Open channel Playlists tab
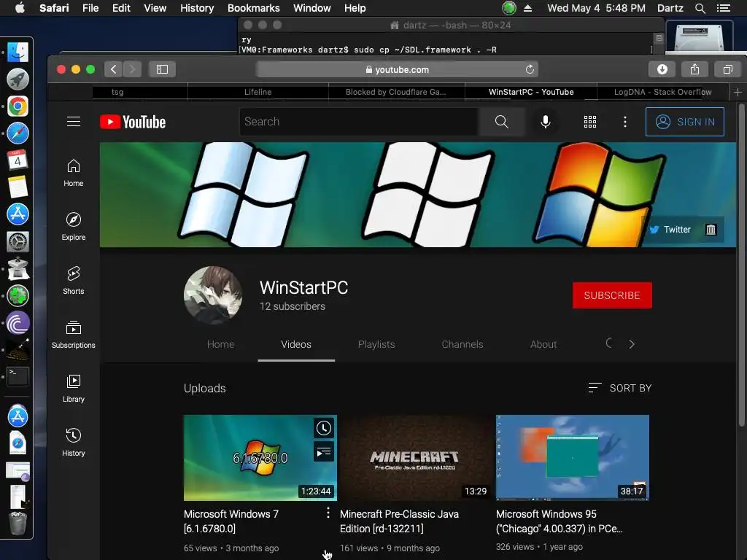The height and width of the screenshot is (560, 747). point(376,344)
